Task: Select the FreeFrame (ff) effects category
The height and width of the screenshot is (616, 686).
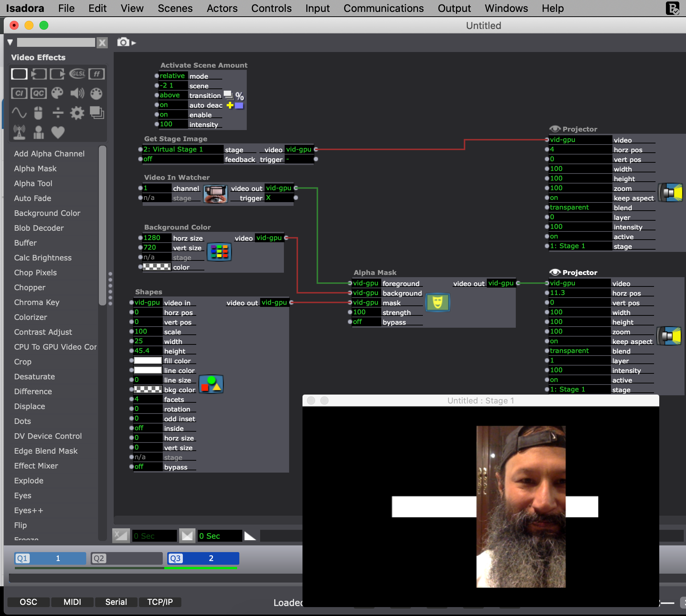Action: coord(97,74)
